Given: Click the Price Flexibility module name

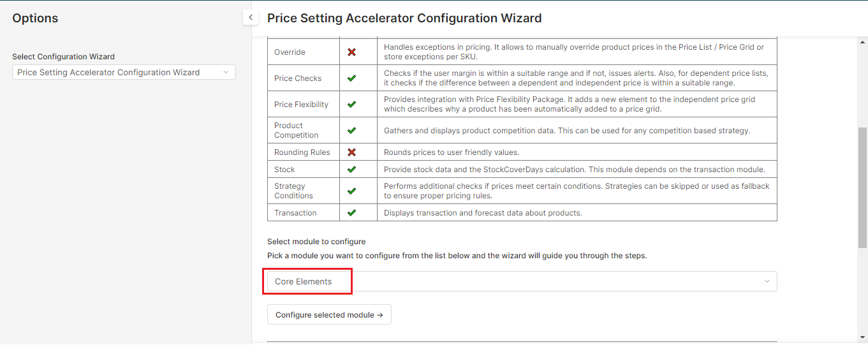Looking at the screenshot, I should pos(302,105).
